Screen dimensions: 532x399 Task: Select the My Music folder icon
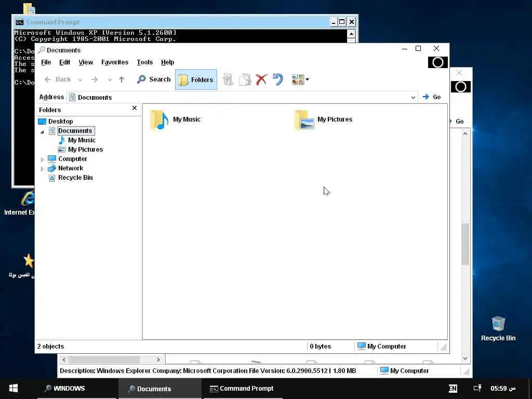pyautogui.click(x=159, y=120)
